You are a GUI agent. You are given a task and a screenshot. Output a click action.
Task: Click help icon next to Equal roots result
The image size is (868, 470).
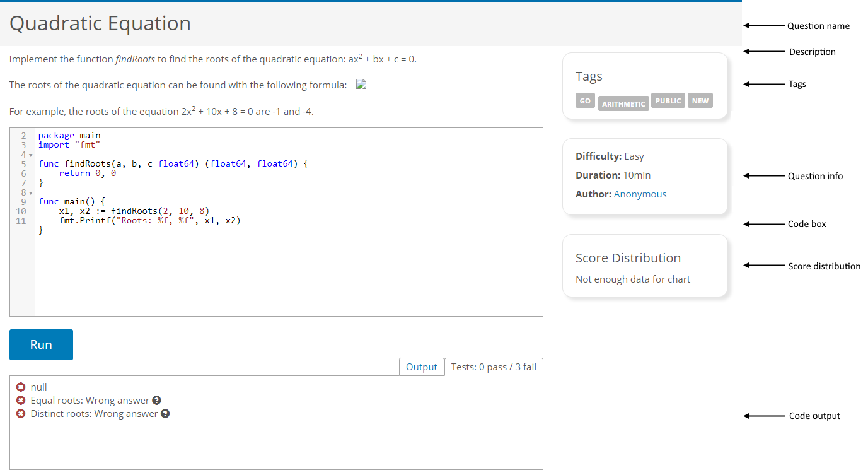tap(156, 401)
